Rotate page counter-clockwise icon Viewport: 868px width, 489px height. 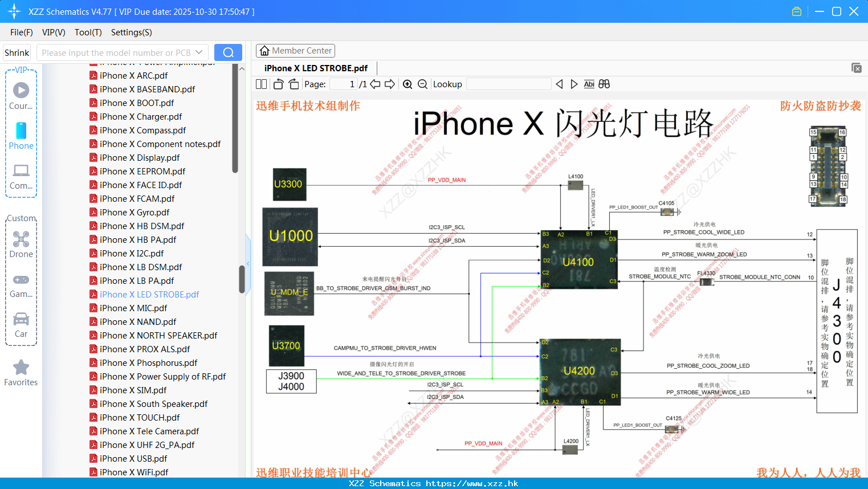pyautogui.click(x=278, y=84)
